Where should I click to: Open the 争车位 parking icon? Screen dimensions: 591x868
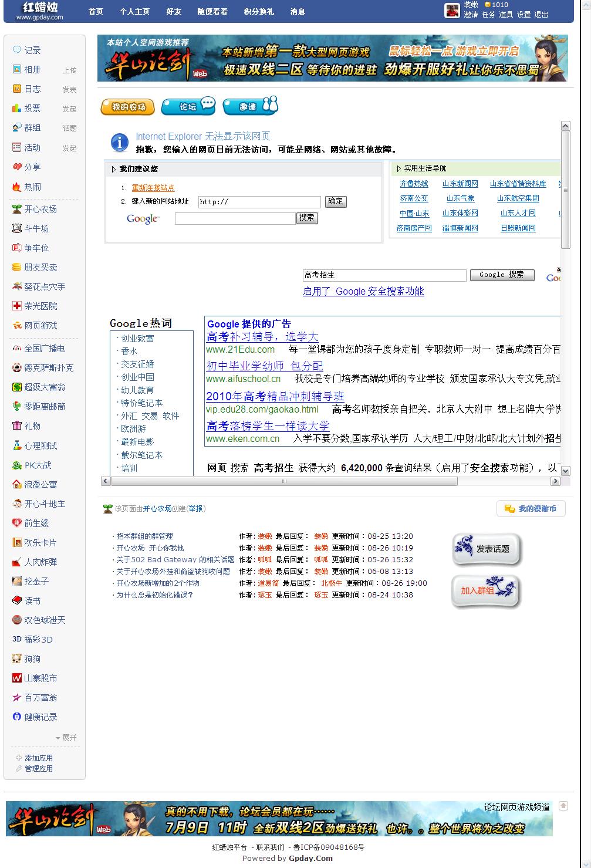coord(17,248)
